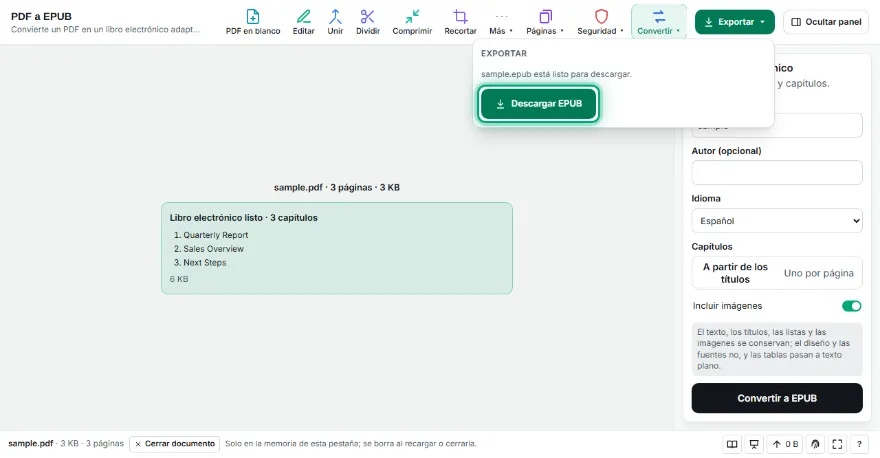Start presentation mode icon in status bar

pos(754,445)
